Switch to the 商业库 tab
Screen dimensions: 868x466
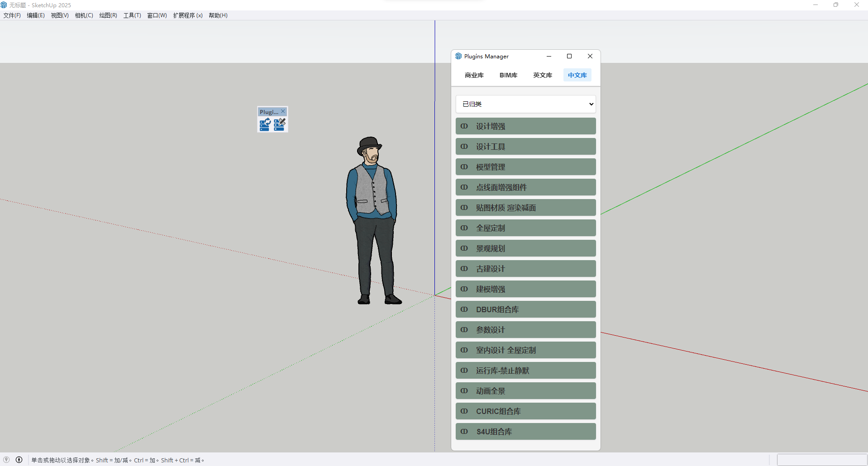pyautogui.click(x=474, y=75)
